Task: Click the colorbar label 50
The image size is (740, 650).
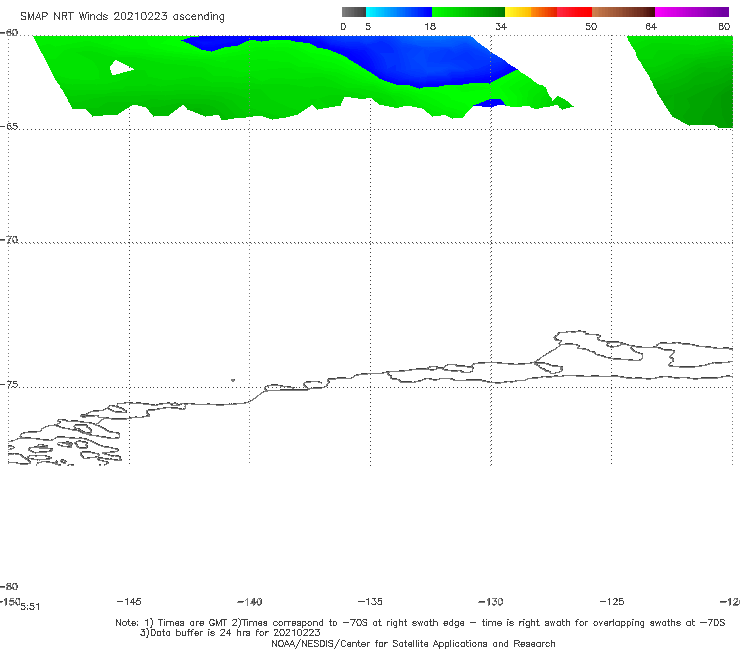Action: coord(591,26)
